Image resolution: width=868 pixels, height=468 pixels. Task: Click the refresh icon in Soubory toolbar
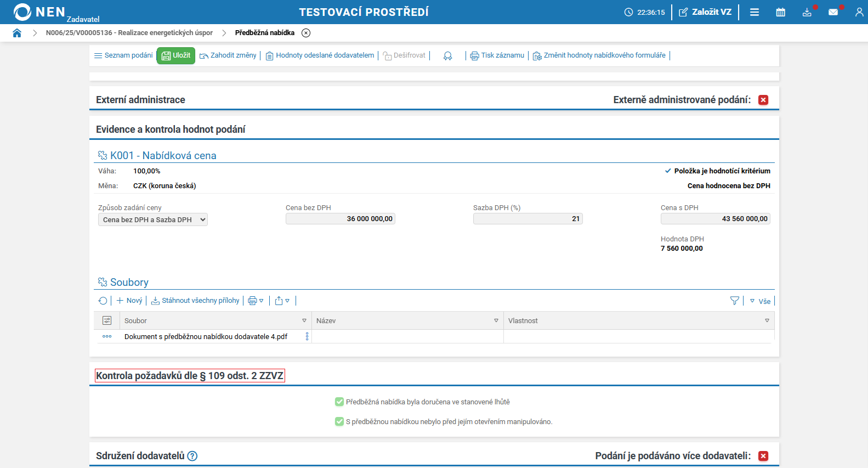point(103,301)
